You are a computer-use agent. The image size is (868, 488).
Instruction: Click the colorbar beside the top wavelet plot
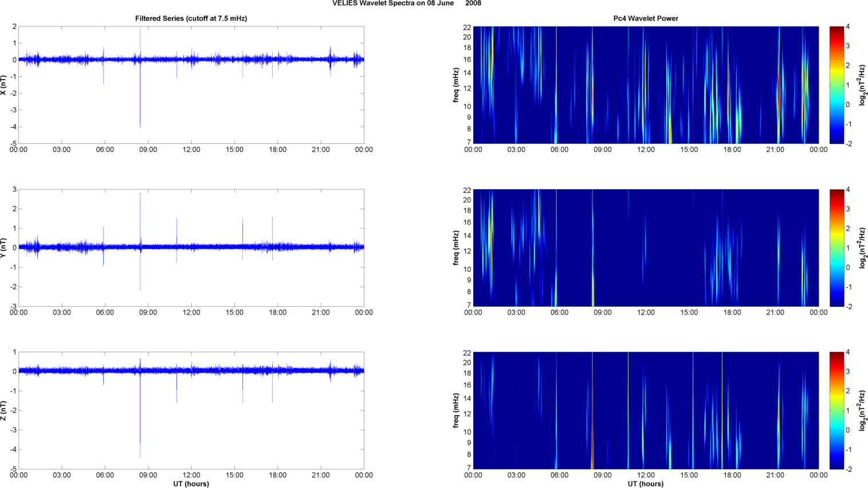coord(836,85)
